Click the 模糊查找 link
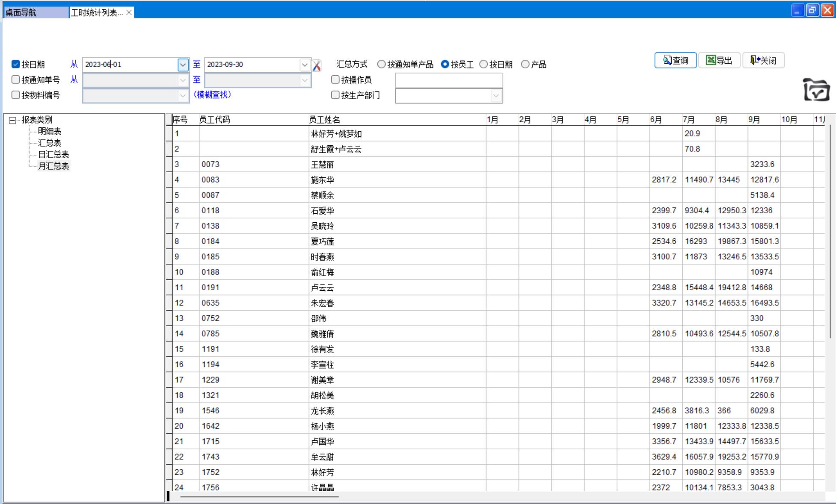 pyautogui.click(x=212, y=94)
